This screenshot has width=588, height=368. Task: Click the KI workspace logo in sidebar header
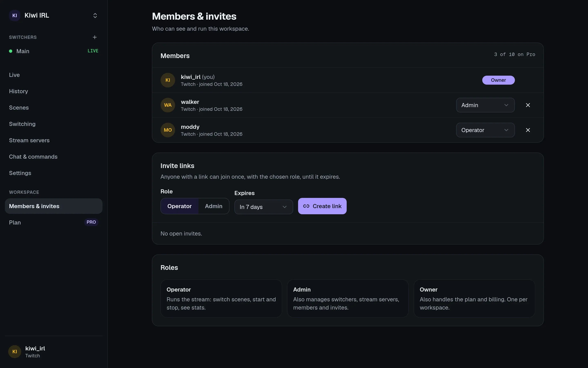14,16
